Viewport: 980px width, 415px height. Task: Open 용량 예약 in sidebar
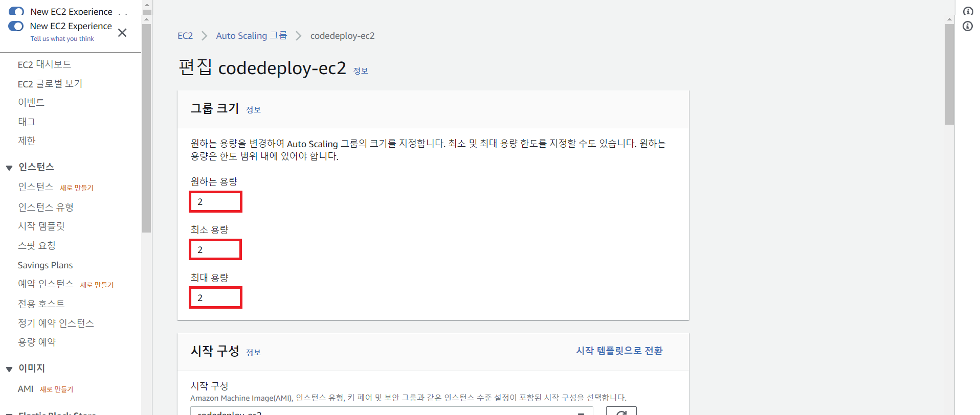coord(37,342)
